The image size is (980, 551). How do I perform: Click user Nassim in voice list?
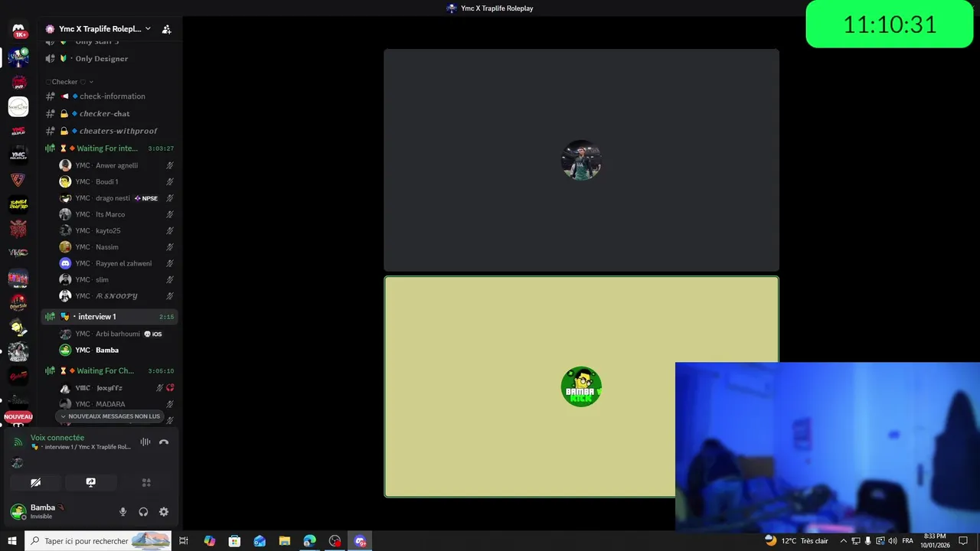116,247
